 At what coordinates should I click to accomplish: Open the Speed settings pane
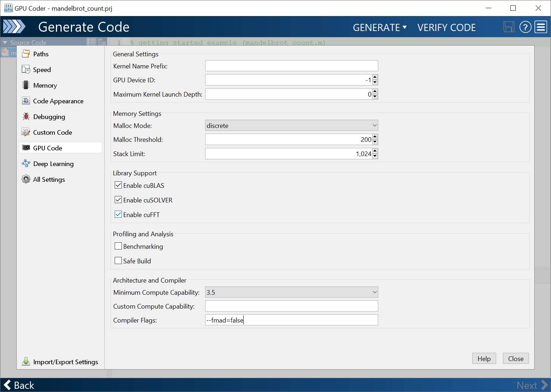(42, 69)
